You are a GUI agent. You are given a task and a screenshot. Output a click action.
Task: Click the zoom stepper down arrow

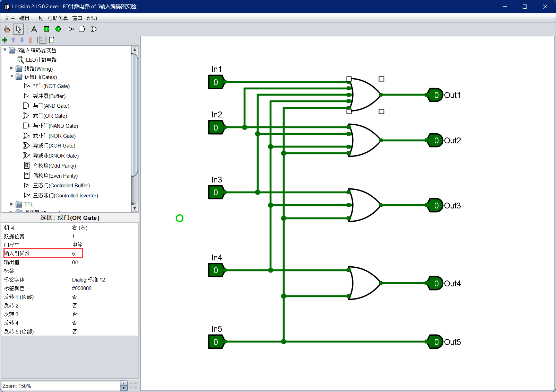[124, 388]
